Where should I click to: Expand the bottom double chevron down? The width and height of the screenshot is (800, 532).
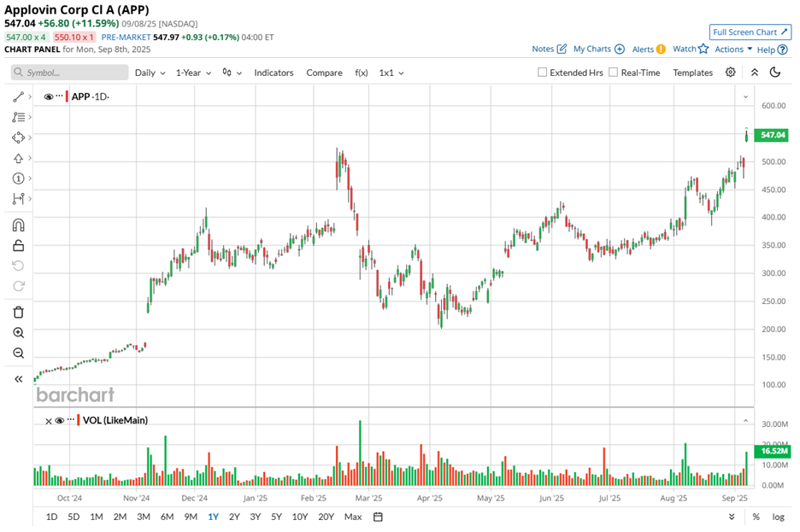pos(732,517)
